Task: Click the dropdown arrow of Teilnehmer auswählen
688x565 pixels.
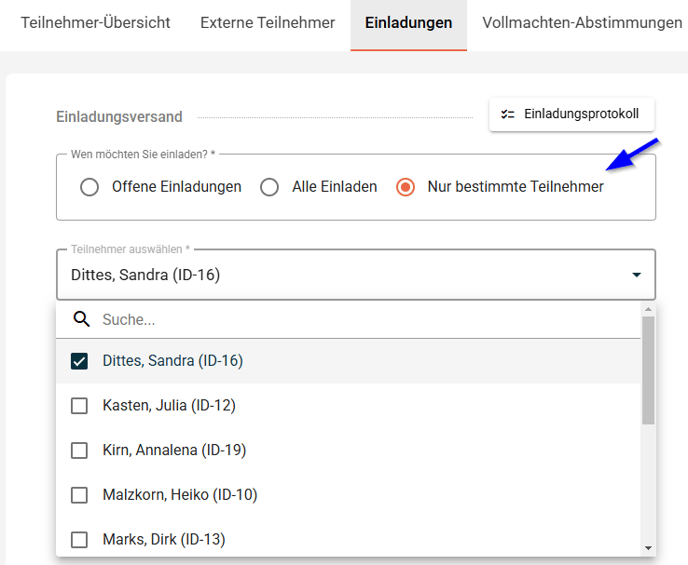Action: pyautogui.click(x=636, y=275)
